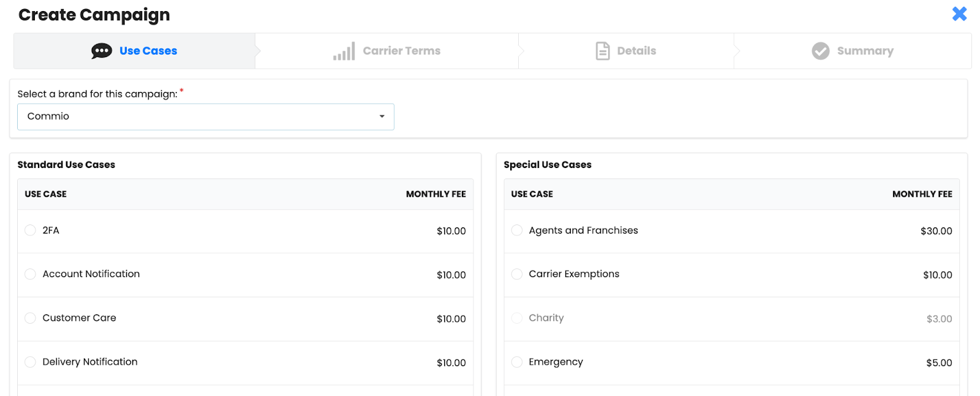Viewport: 980px width, 396px height.
Task: Click the Carrier Exemptions label
Action: coord(574,274)
